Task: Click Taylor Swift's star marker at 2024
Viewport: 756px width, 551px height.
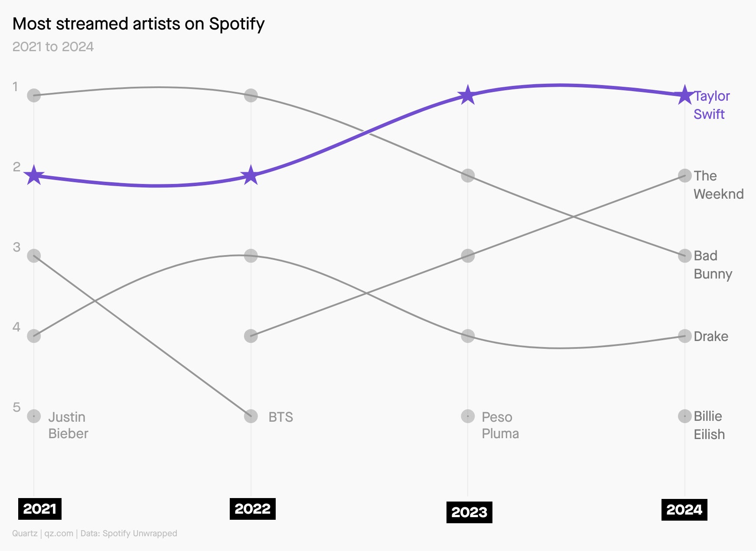Action: point(684,95)
